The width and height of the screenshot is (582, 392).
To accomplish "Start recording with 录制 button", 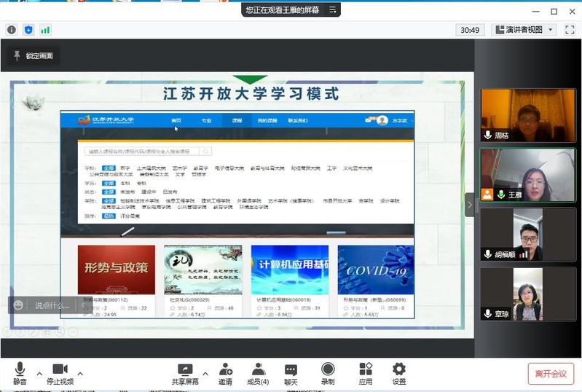I will tap(328, 374).
